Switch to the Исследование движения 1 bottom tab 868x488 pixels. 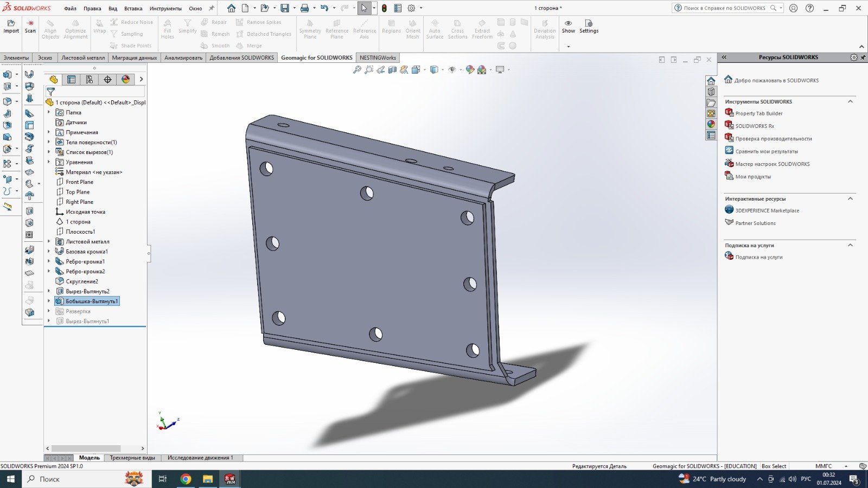200,458
